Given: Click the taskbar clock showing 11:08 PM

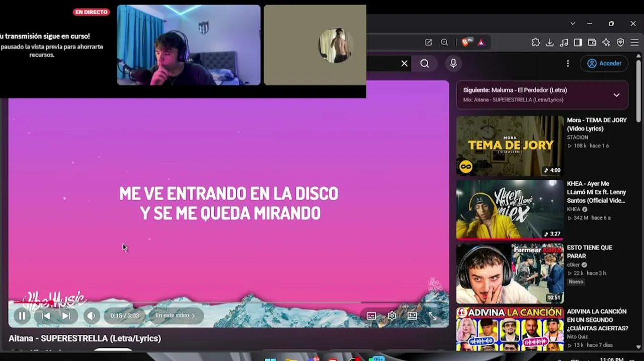Looking at the screenshot, I should pos(612,359).
